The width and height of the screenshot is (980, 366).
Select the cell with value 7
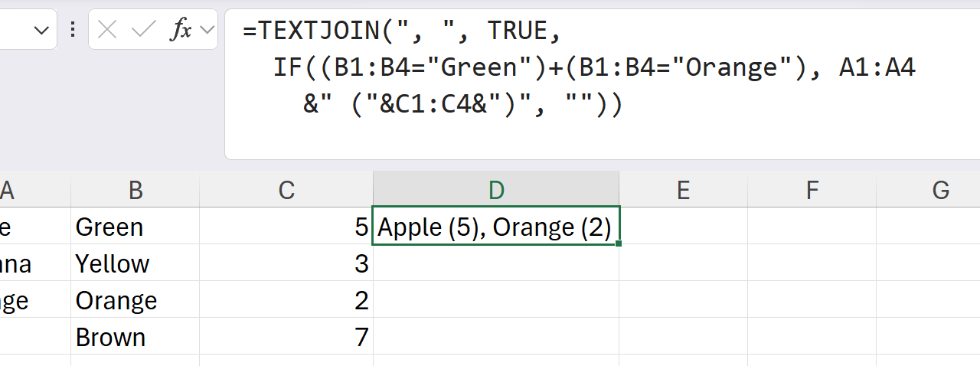tap(286, 337)
